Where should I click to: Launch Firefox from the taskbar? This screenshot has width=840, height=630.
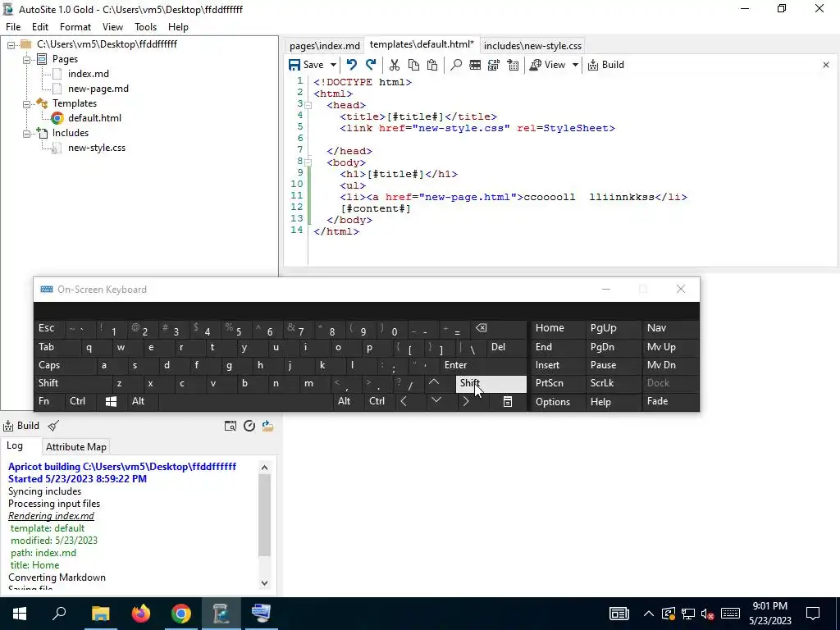pyautogui.click(x=141, y=614)
